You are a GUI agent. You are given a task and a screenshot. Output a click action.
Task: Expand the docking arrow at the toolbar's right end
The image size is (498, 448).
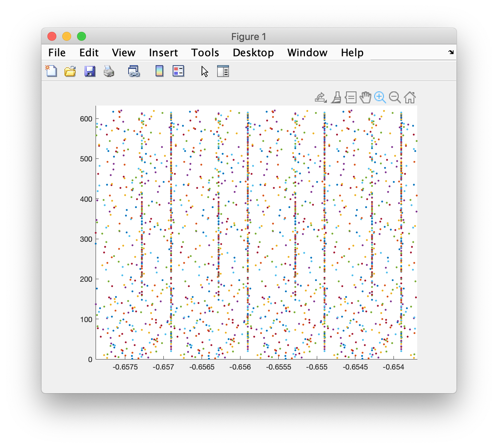(x=451, y=52)
